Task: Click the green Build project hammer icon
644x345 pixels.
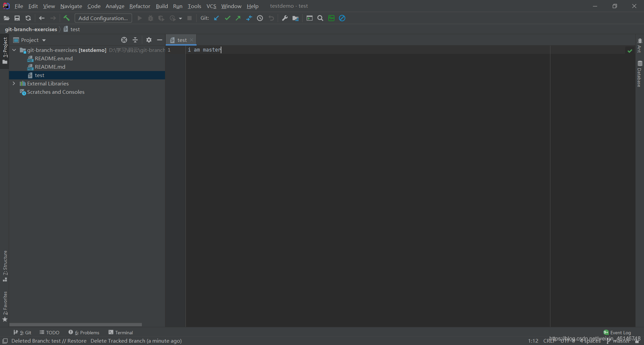Action: pos(66,18)
